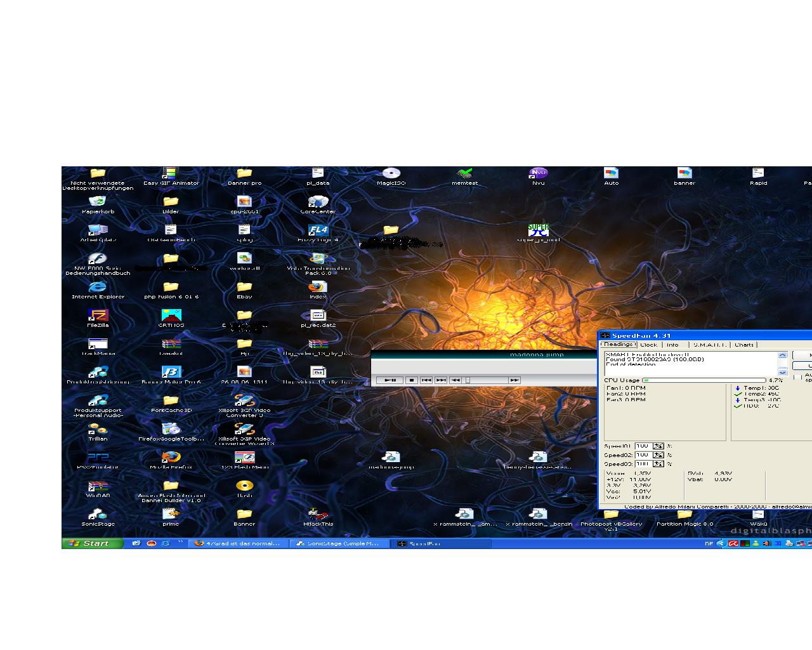Select the Easy GIF Animator icon
Image resolution: width=812 pixels, height=650 pixels.
pos(170,173)
